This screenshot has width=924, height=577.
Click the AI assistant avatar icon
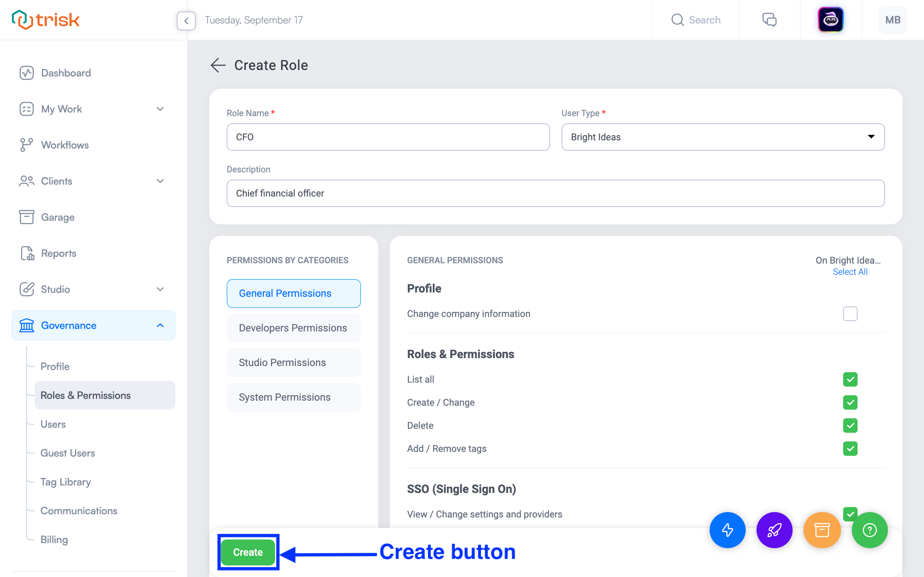[832, 20]
